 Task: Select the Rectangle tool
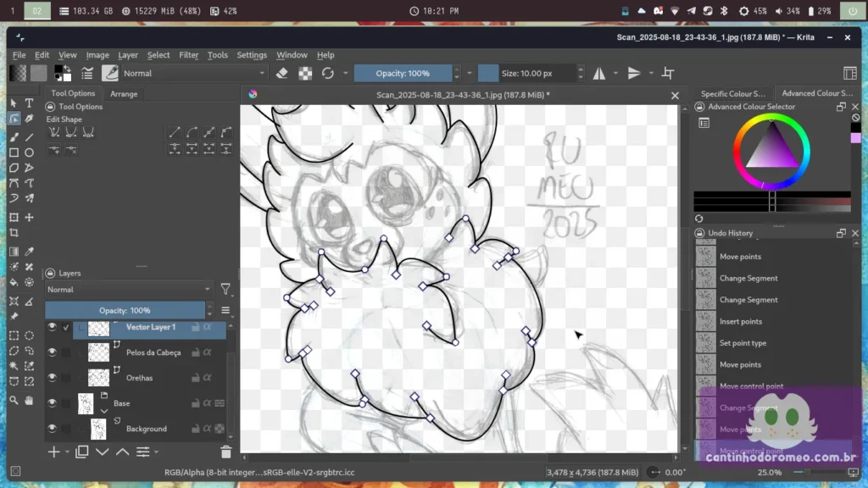14,152
